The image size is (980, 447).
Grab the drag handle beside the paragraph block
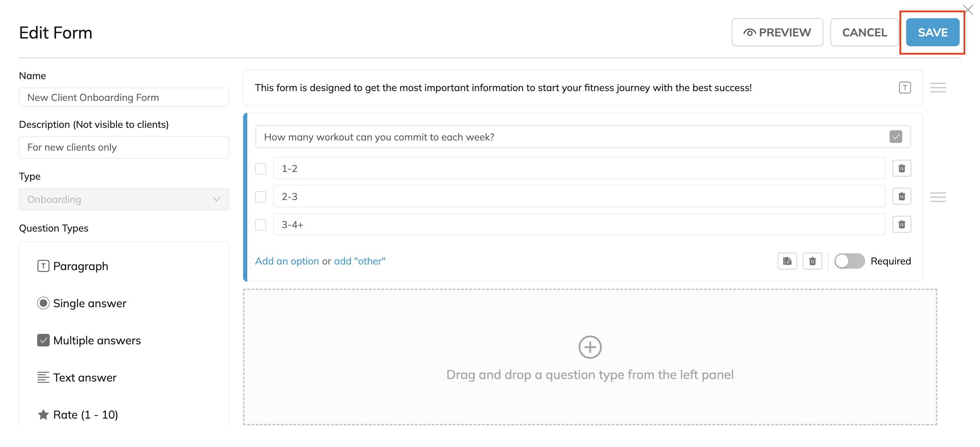(x=938, y=88)
